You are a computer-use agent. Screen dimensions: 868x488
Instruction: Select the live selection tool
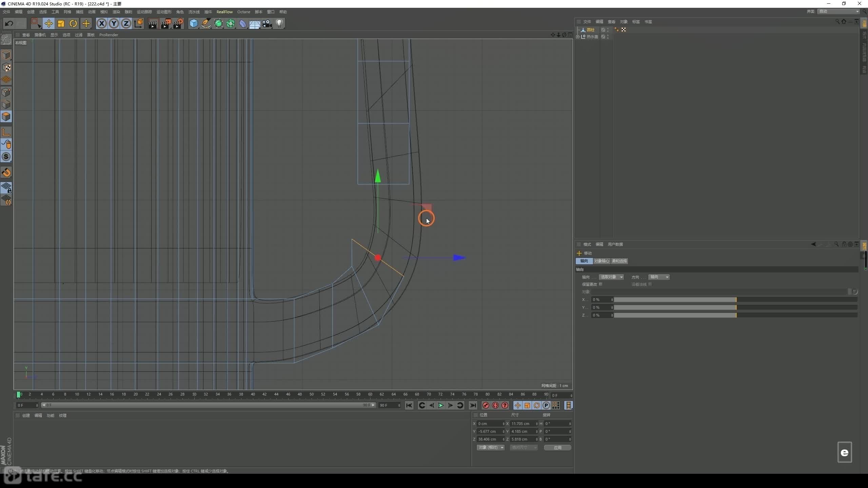[36, 23]
